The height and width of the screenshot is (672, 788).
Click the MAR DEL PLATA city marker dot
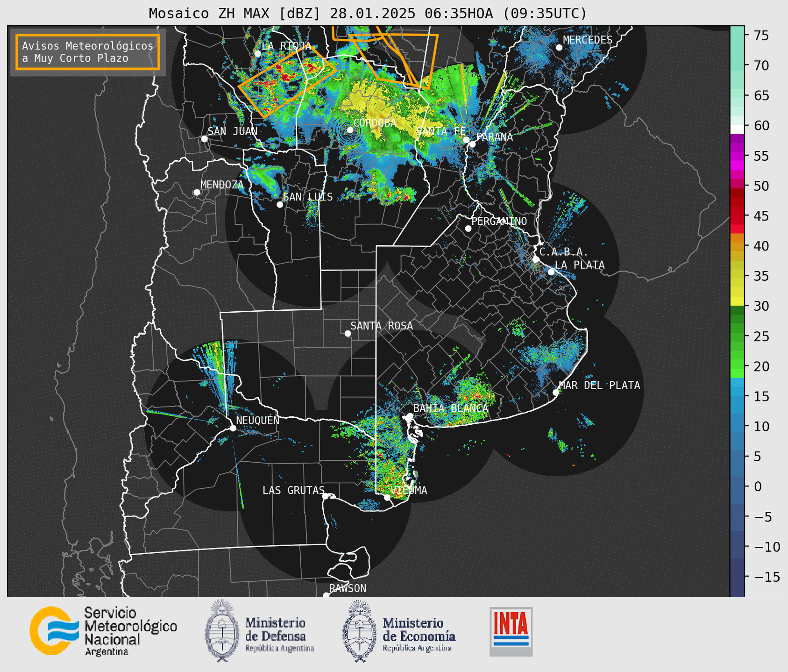(x=556, y=393)
